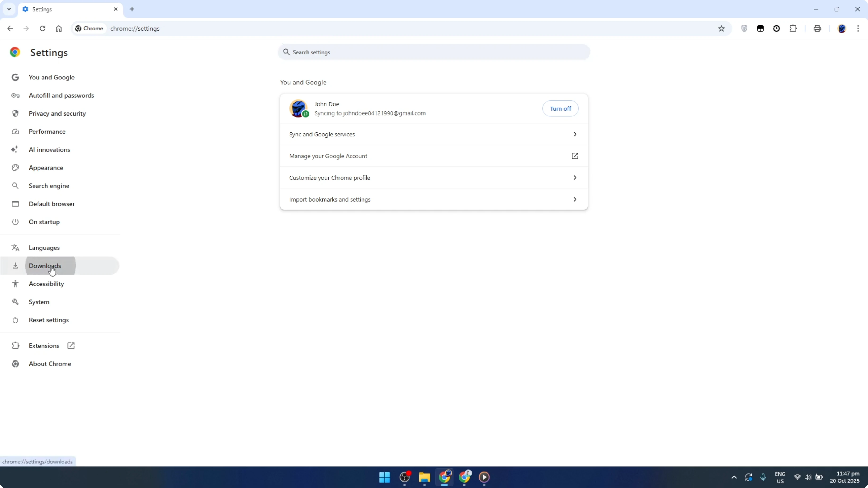
Task: Show hidden system tray icons
Action: pyautogui.click(x=734, y=477)
